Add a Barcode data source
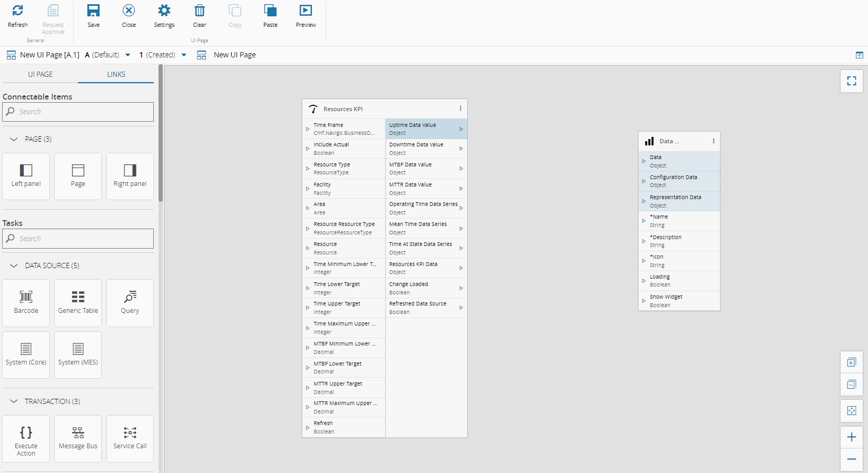Screen dimensions: 868x473 [x=26, y=302]
